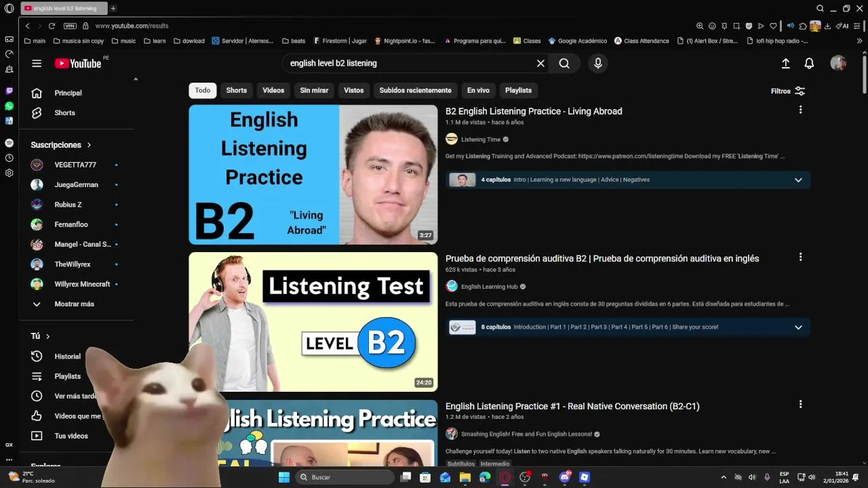Open the Willyrex Minecraft subscription
Screen dimensions: 868x488
click(x=82, y=284)
